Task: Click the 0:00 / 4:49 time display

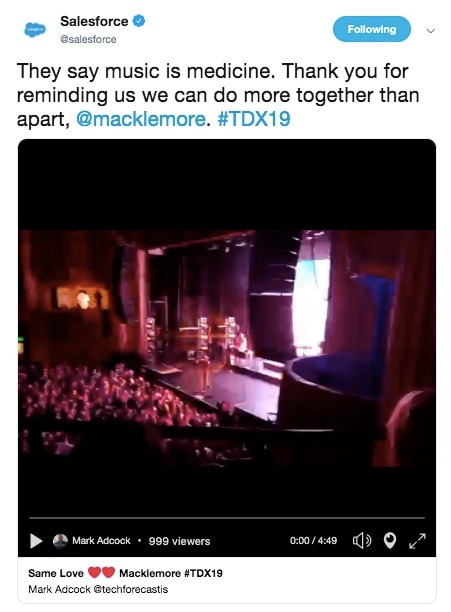Action: click(313, 541)
